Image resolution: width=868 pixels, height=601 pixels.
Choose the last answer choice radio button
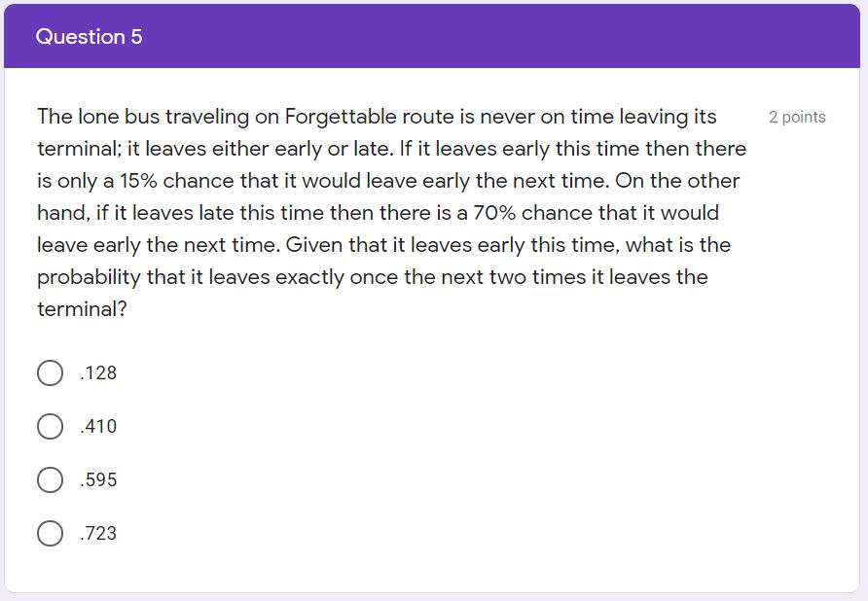[x=50, y=533]
